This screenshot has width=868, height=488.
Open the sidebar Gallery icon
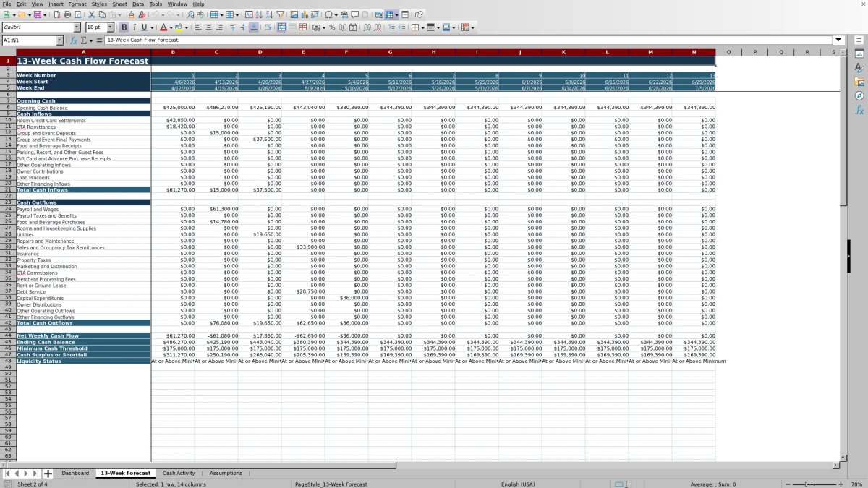(859, 82)
